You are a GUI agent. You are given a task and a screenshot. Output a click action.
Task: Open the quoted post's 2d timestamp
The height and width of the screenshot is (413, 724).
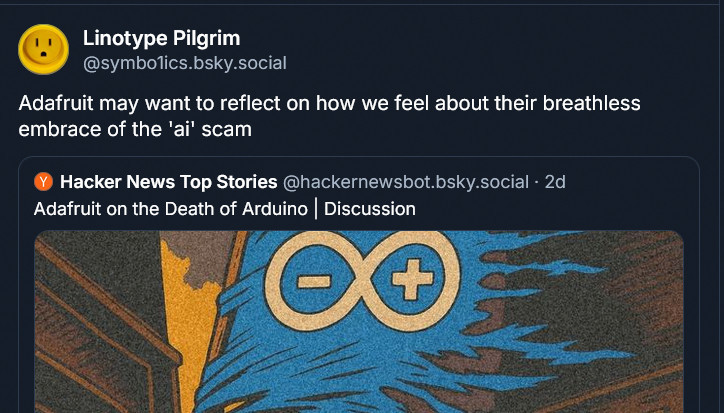[555, 182]
